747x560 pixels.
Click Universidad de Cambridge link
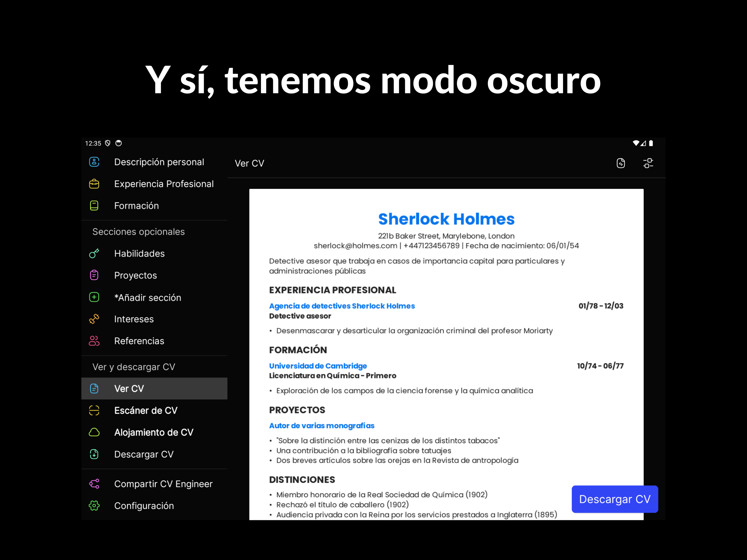(x=318, y=366)
